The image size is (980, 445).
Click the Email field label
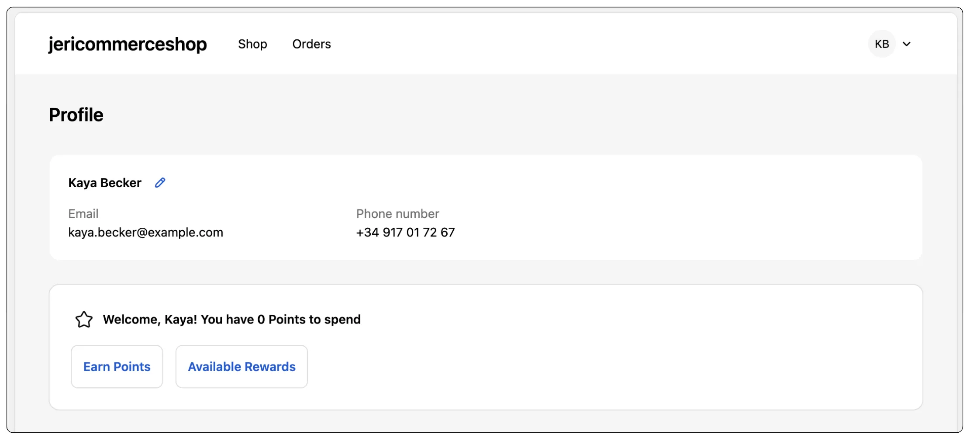point(83,214)
